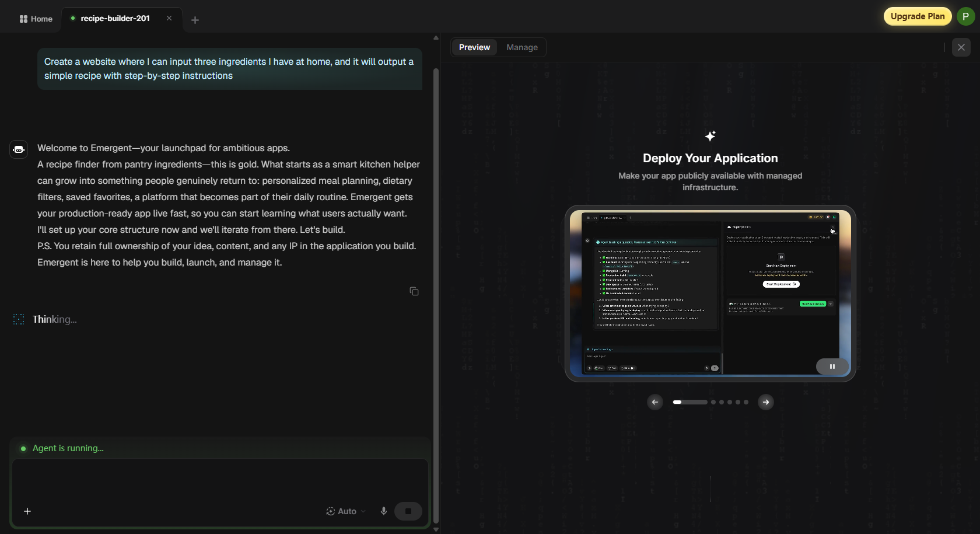Click the agent bot avatar icon

click(x=19, y=149)
